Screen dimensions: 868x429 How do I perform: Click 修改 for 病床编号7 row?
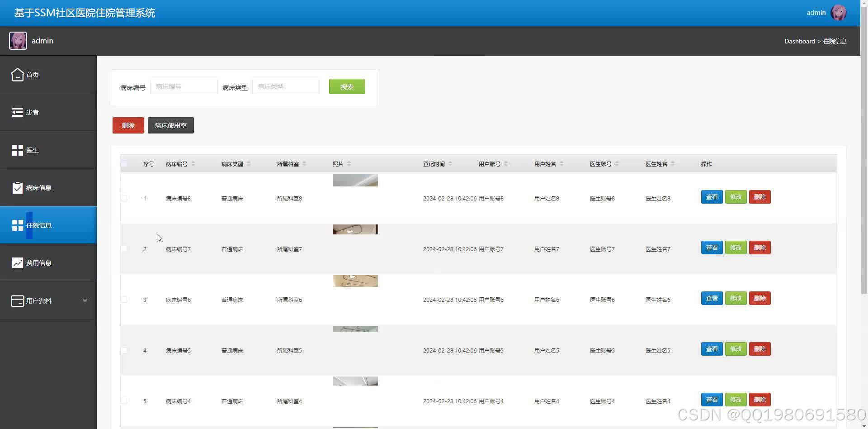pyautogui.click(x=736, y=248)
